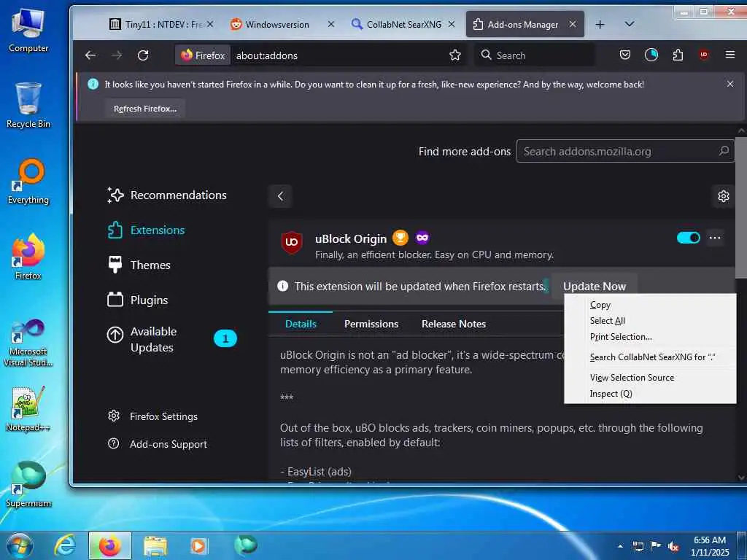
Task: Open a new tab with the plus icon
Action: (x=600, y=24)
